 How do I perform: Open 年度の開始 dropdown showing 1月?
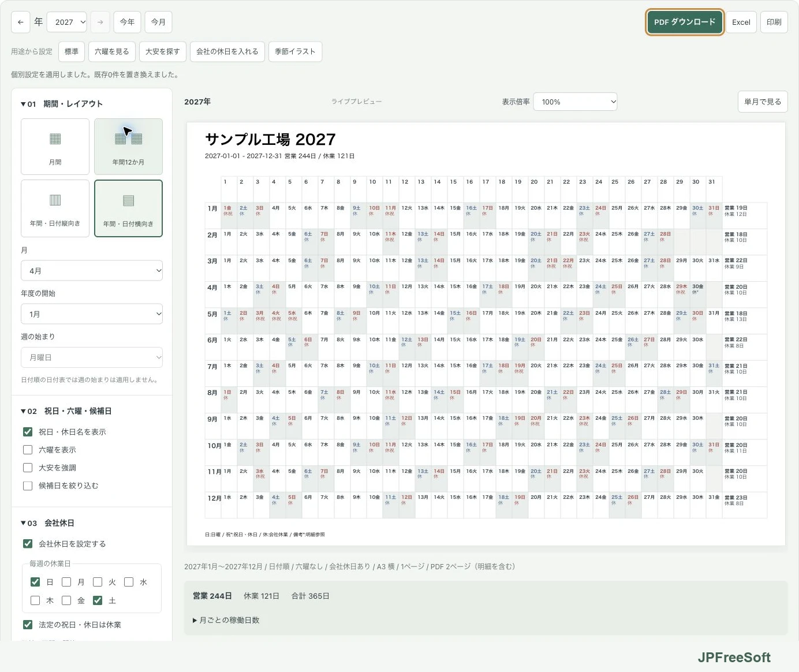pos(92,314)
